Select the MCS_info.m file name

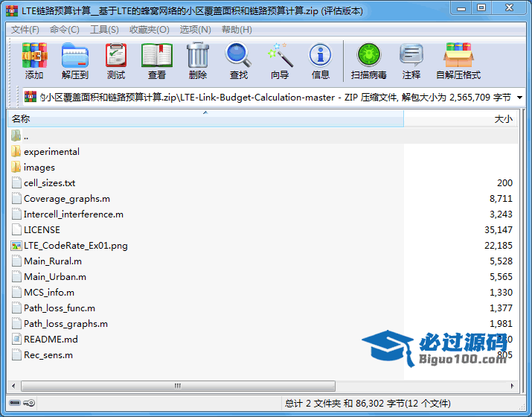[x=49, y=293]
